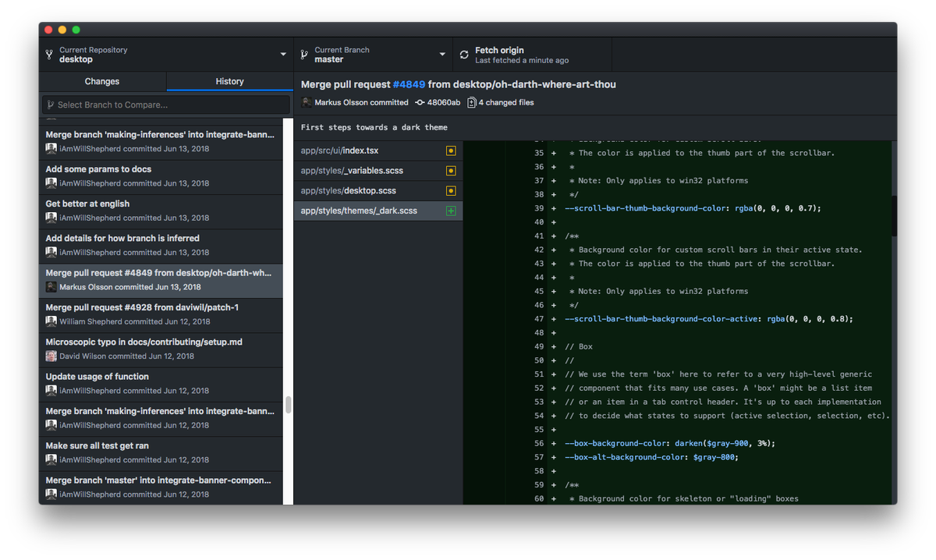Select commit 'Merge branch master into integrate-banner-component'

[161, 487]
